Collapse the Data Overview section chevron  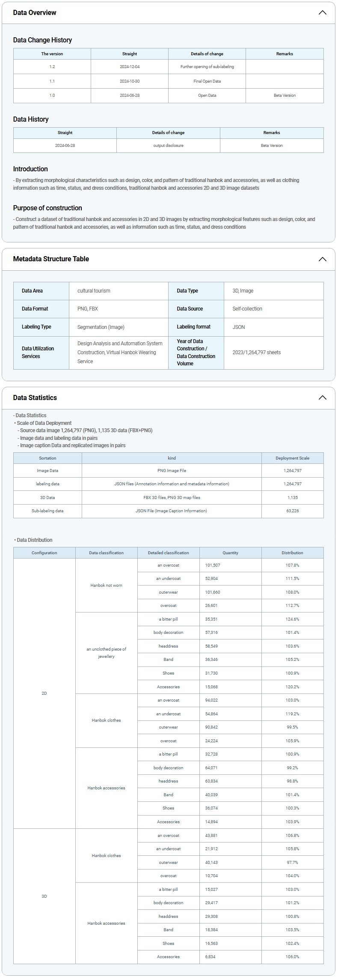[322, 12]
